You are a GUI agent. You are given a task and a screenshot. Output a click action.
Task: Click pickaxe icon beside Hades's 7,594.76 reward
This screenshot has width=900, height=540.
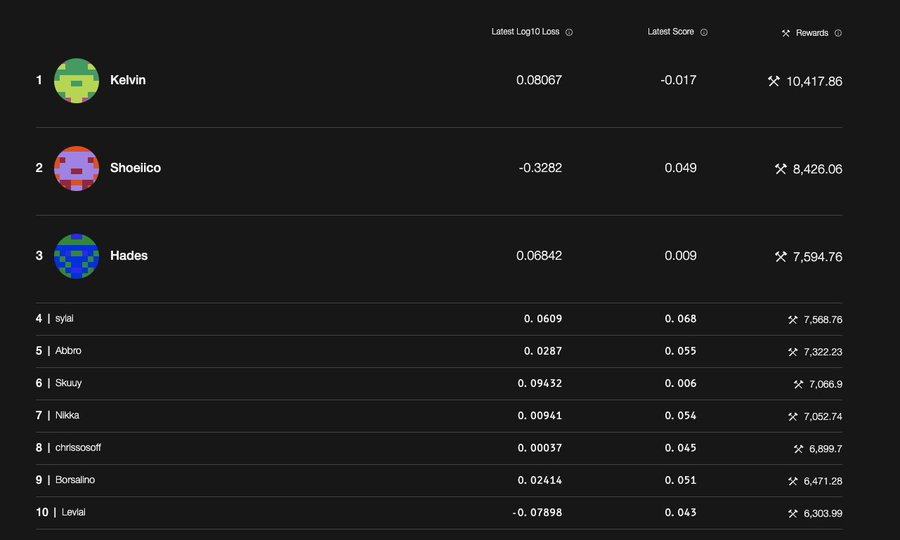click(781, 257)
